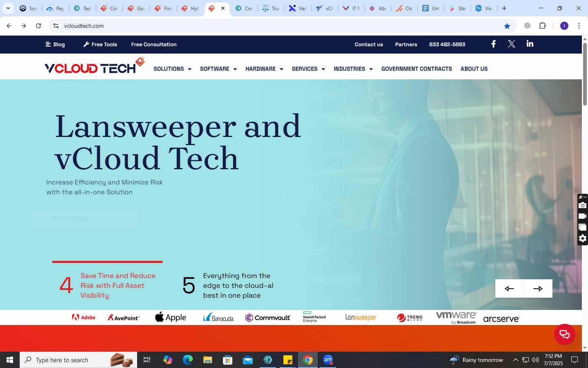Open the Chrome profile avatar
Viewport: 588px width, 368px height.
coord(564,26)
